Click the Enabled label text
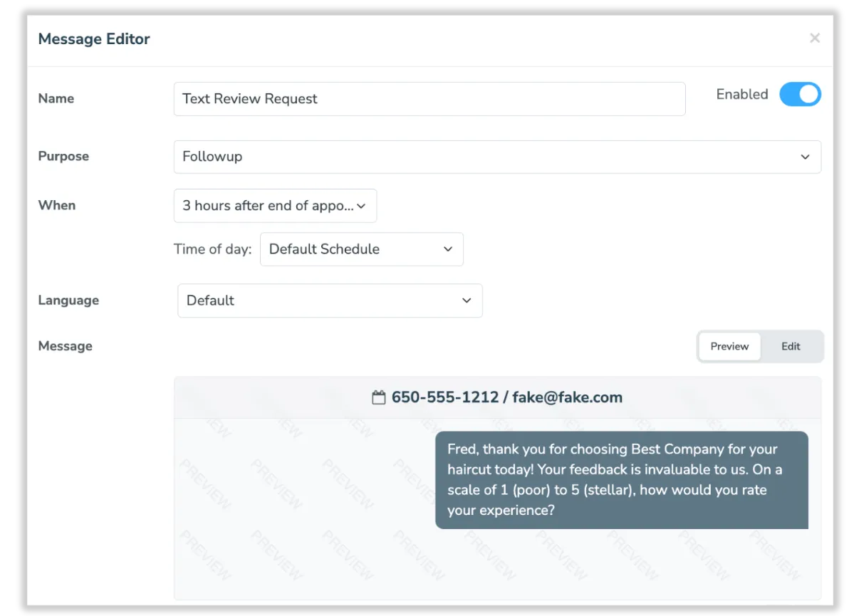 click(742, 94)
